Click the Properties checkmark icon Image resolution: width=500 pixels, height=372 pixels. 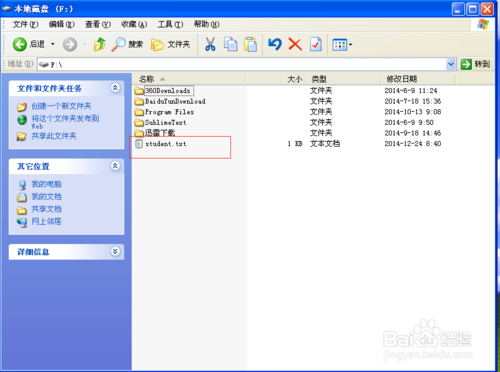(x=316, y=44)
